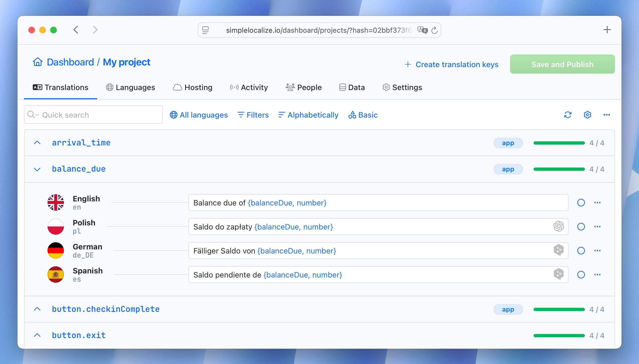The height and width of the screenshot is (364, 639).
Task: Reload the page from address bar
Action: 434,30
